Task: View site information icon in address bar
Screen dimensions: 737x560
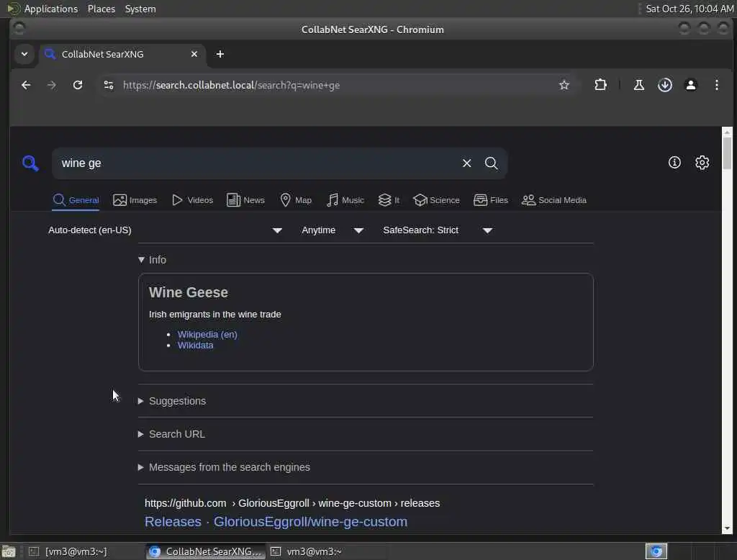Action: coord(109,85)
